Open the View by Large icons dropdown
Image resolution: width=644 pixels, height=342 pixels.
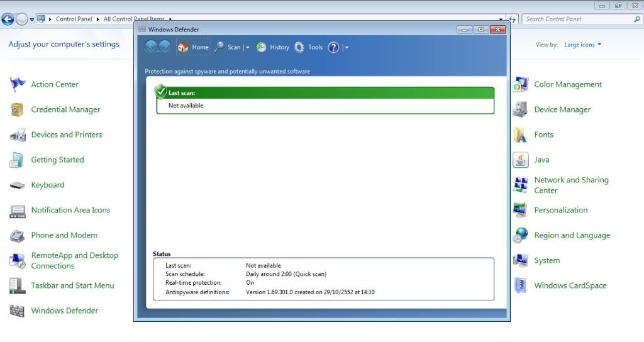tap(582, 45)
